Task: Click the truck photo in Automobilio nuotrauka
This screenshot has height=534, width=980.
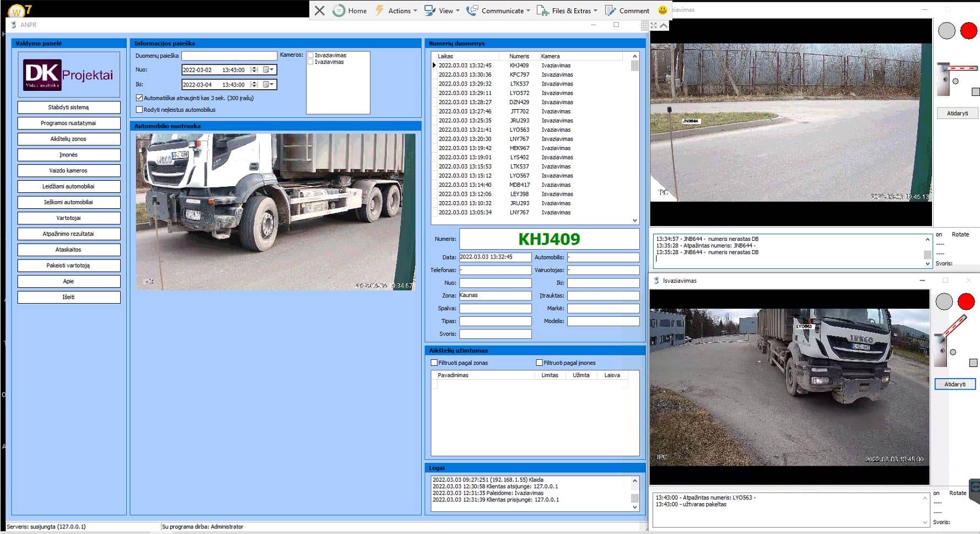Action: (276, 212)
